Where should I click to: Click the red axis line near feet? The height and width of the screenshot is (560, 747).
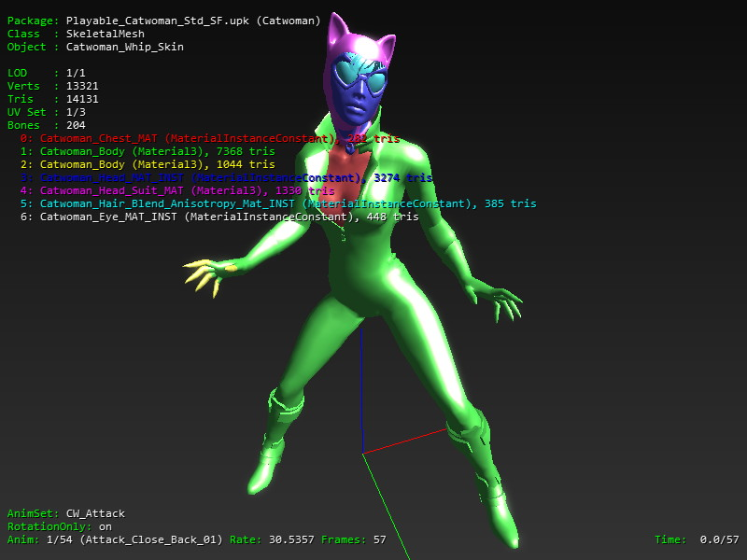(x=404, y=441)
